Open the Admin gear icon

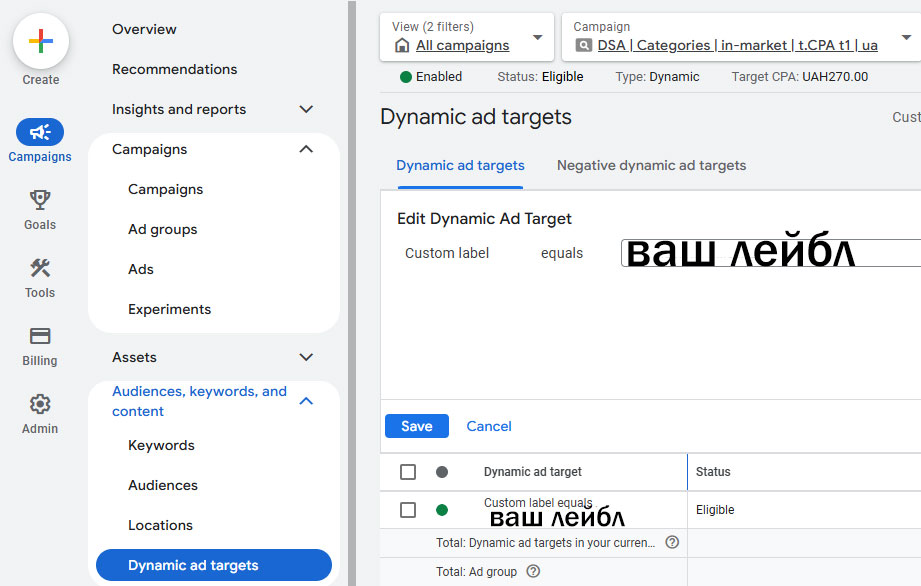pos(40,404)
